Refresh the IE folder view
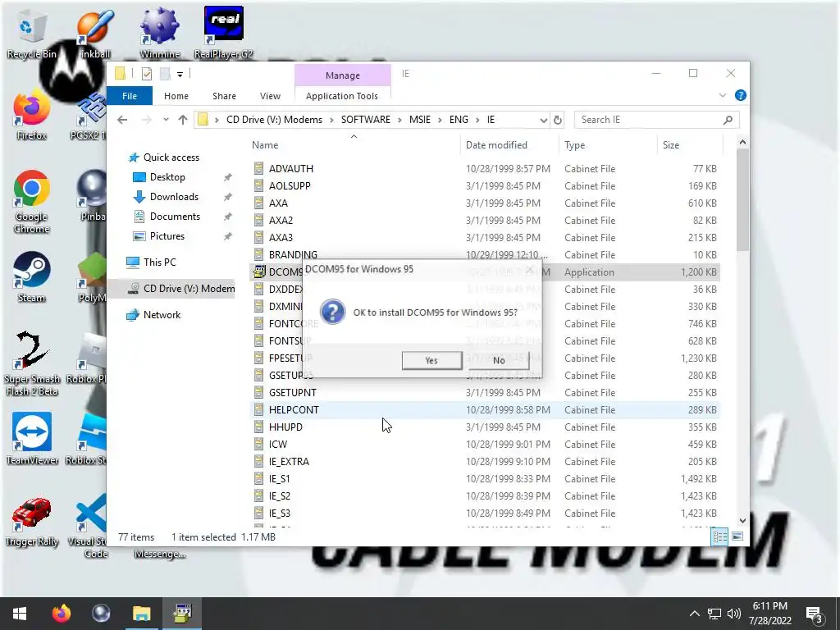The height and width of the screenshot is (630, 840). [558, 120]
